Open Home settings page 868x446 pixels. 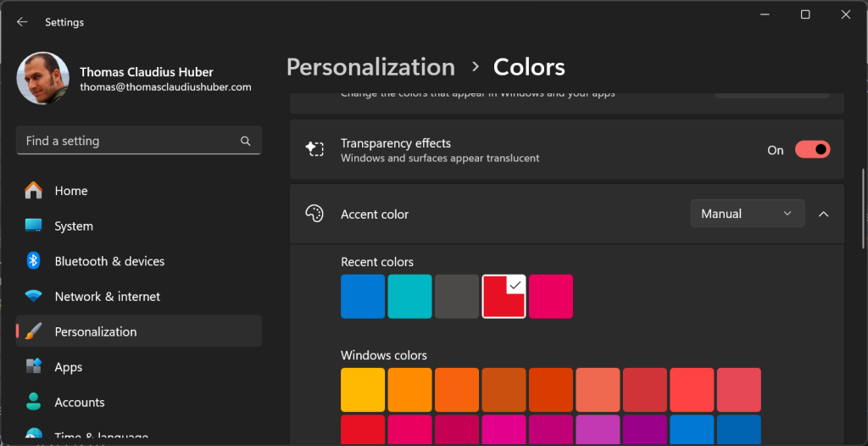139,191
